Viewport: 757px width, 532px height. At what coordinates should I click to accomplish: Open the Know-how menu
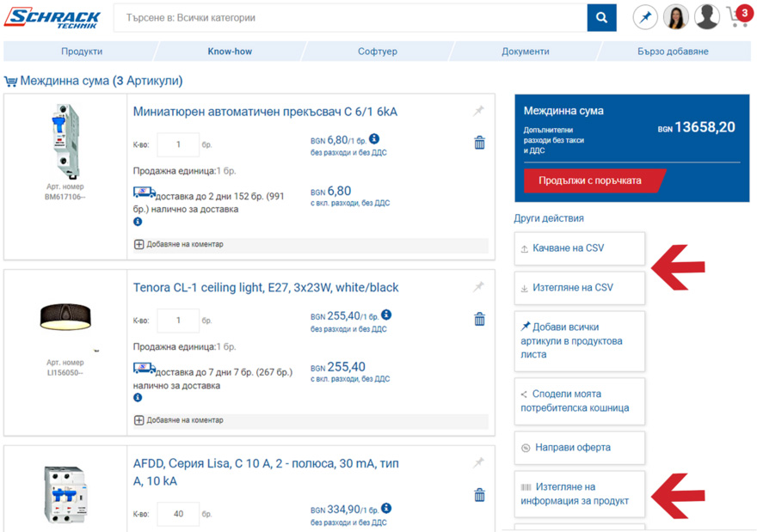(x=230, y=51)
